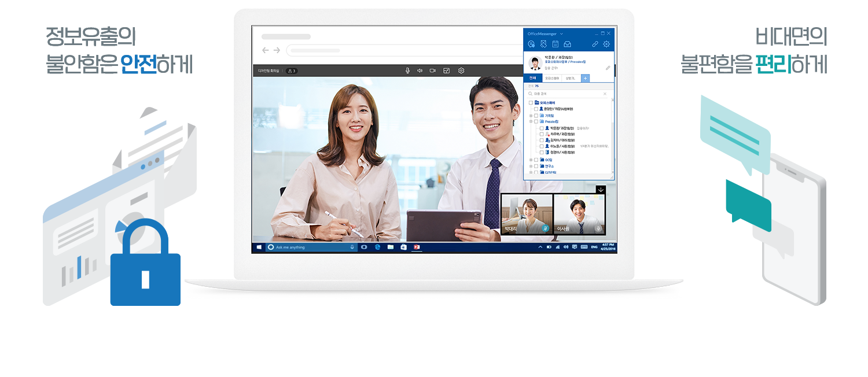Open the bookmark icon in OfficeMessenger toolbar
868x377 pixels.
[543, 44]
